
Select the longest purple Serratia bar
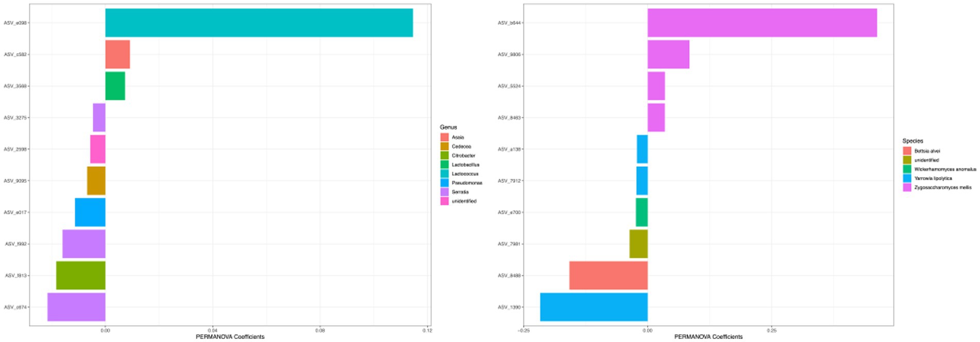(x=76, y=307)
